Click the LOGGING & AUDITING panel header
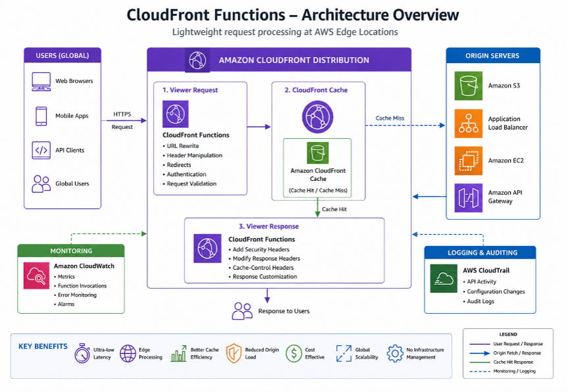 pyautogui.click(x=480, y=253)
